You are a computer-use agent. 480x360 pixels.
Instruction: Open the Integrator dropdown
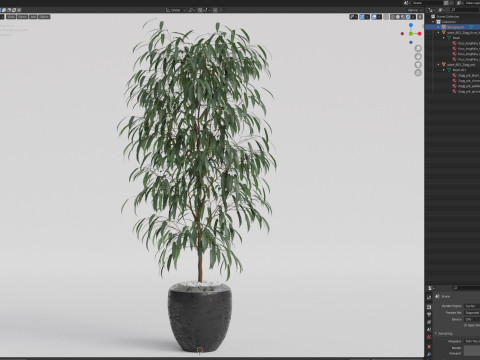(x=472, y=341)
